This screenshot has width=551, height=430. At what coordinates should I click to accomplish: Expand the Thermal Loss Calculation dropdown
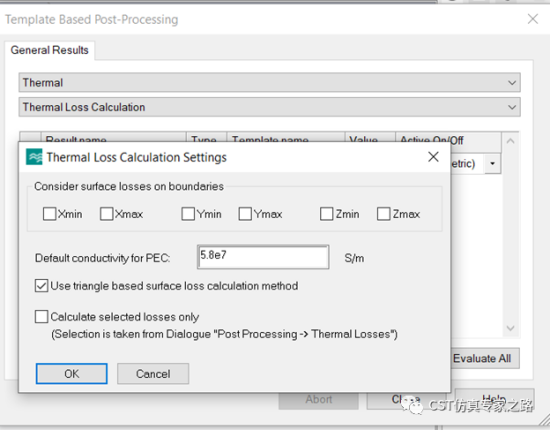[x=512, y=107]
